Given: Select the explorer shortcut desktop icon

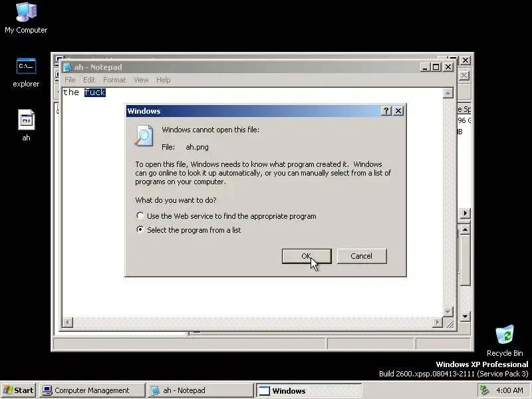Looking at the screenshot, I should [26, 72].
